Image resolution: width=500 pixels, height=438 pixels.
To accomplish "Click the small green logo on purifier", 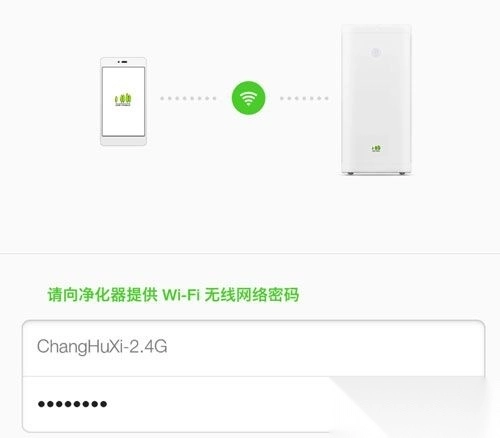I will pyautogui.click(x=376, y=148).
